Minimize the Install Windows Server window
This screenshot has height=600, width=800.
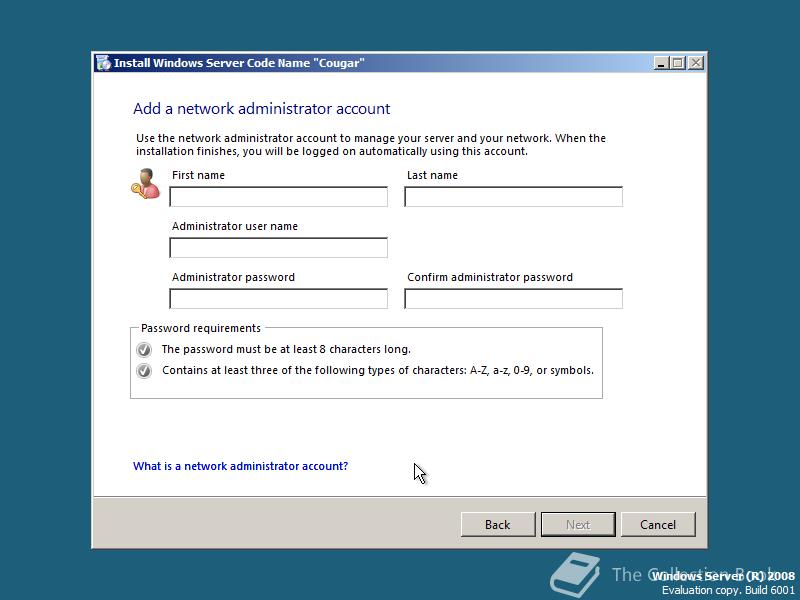pyautogui.click(x=661, y=63)
